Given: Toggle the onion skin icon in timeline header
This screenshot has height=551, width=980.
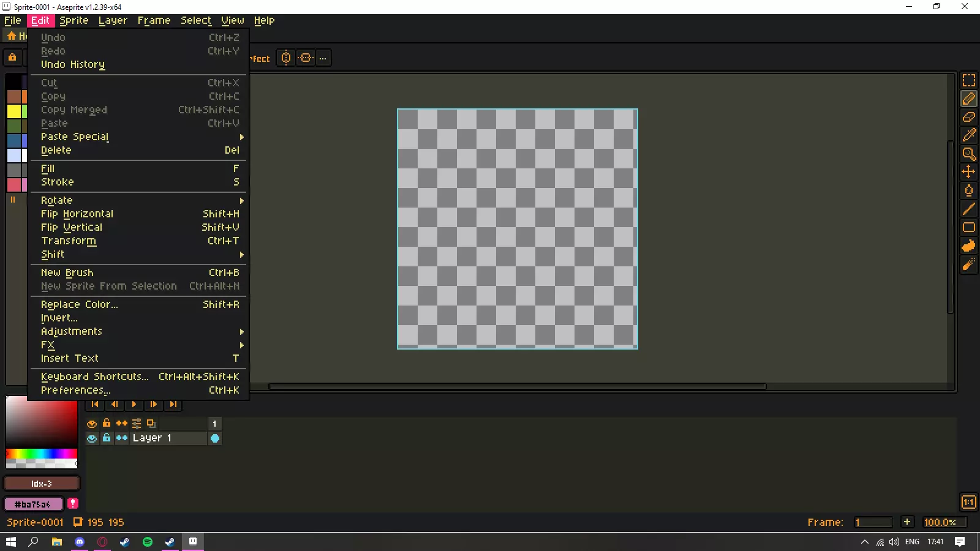Looking at the screenshot, I should click(x=151, y=424).
